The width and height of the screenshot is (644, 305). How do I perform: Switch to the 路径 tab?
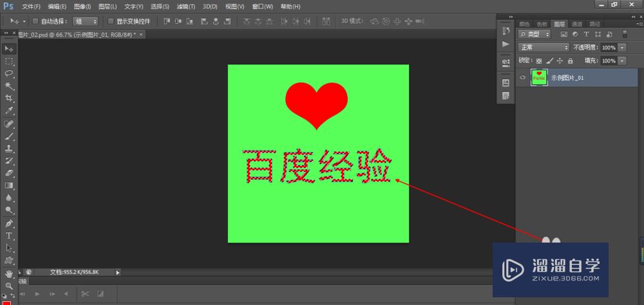tap(594, 24)
